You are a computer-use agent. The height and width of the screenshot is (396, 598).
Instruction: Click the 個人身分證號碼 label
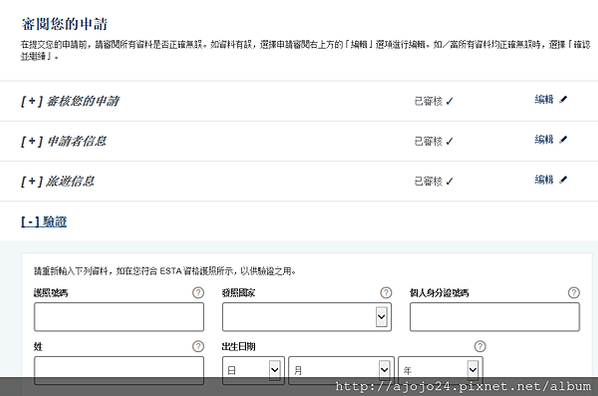[x=439, y=293]
